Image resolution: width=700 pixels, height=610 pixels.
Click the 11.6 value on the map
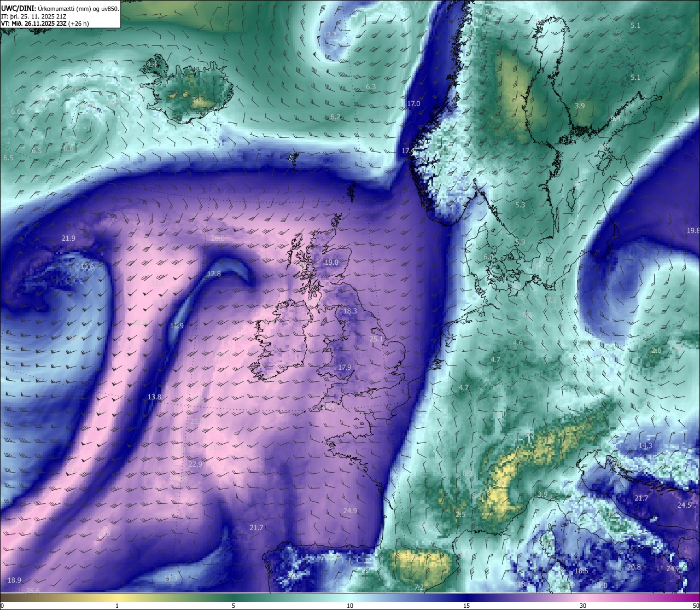(87, 266)
